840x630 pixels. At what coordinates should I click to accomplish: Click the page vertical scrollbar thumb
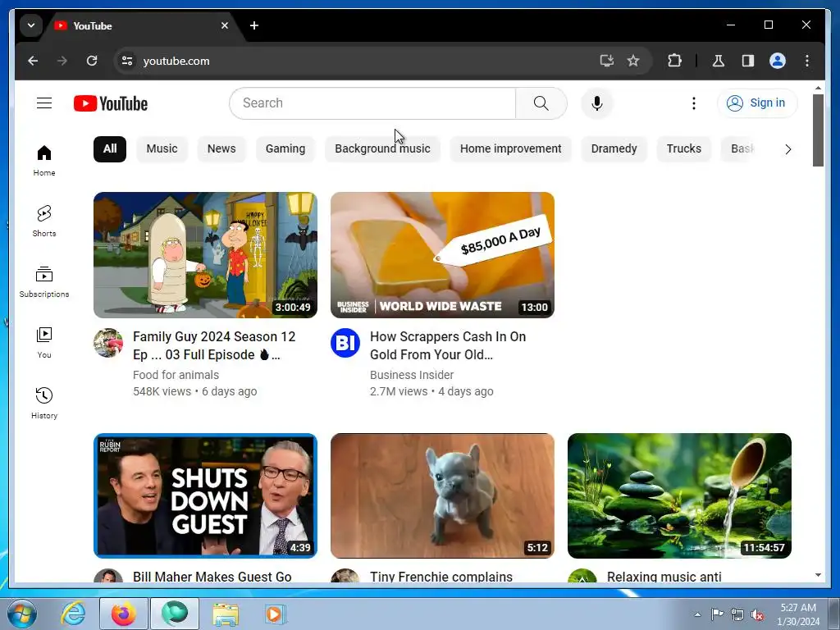pyautogui.click(x=818, y=130)
